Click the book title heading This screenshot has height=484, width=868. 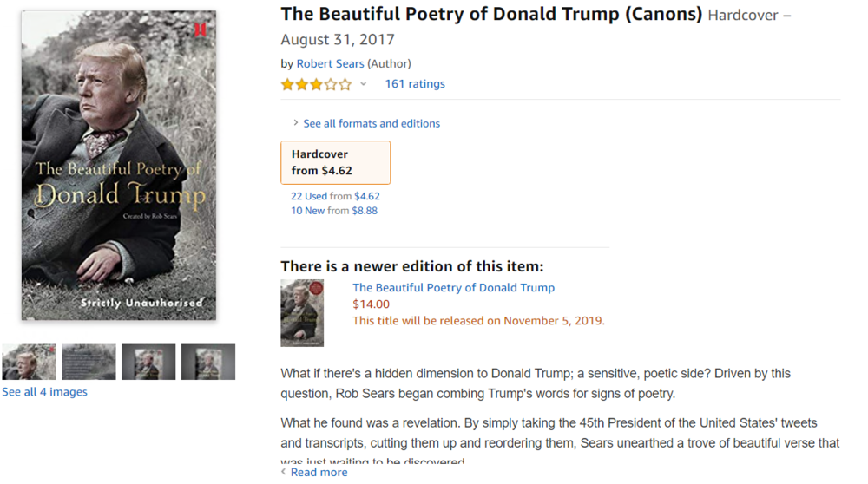pyautogui.click(x=491, y=14)
